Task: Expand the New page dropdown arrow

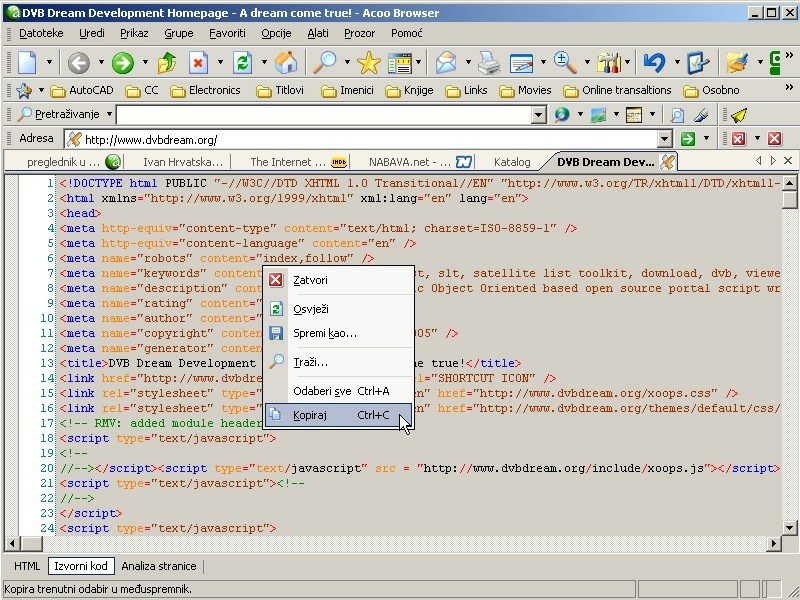Action: pos(49,63)
